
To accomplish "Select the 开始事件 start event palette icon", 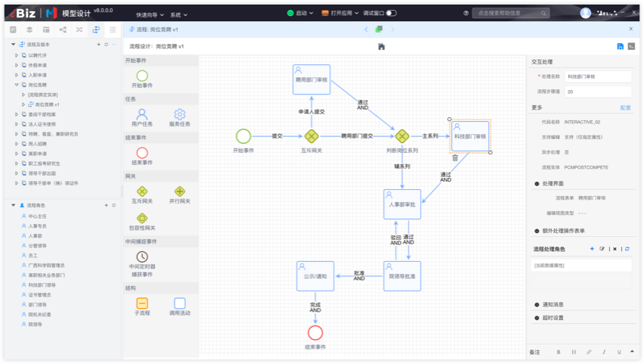I will tap(142, 76).
